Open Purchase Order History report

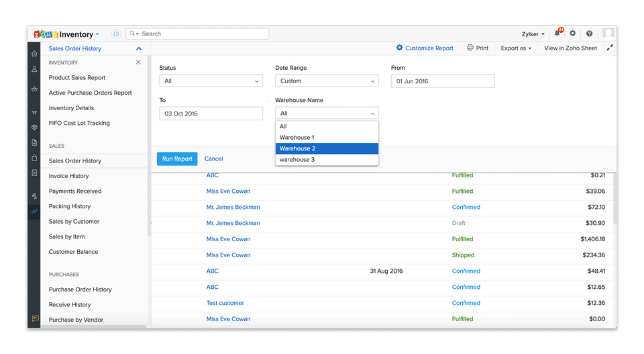tap(80, 290)
